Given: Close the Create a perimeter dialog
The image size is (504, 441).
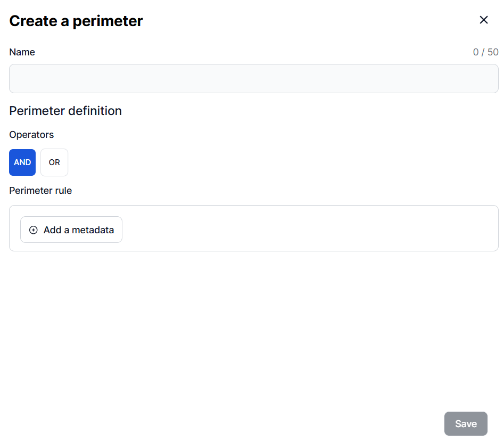Looking at the screenshot, I should pos(483,20).
